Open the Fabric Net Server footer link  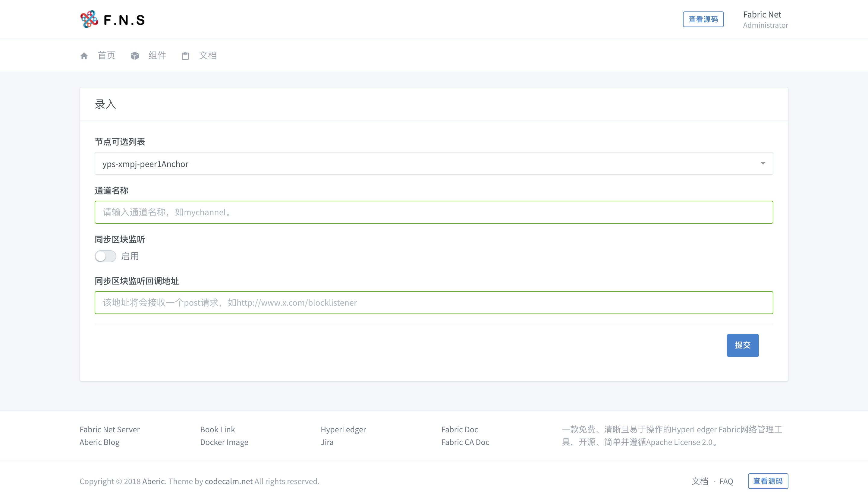coord(110,430)
